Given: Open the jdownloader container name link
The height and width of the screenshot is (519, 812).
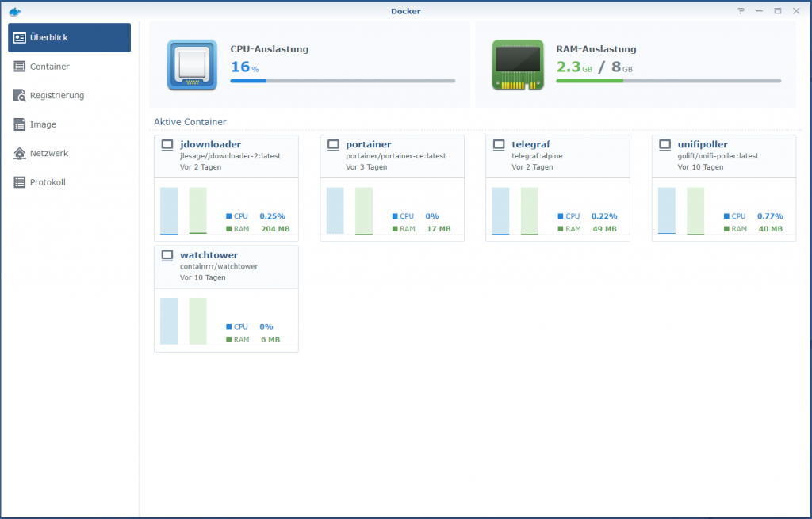Looking at the screenshot, I should point(210,144).
